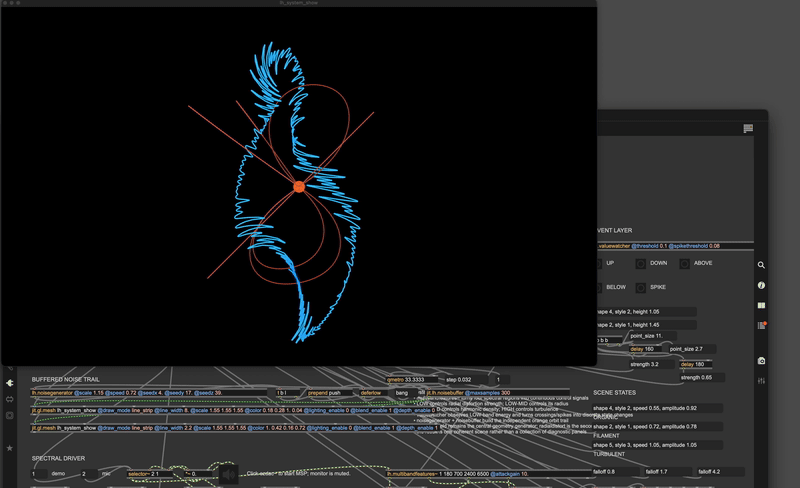Click the '1' box next to step 0.032
The image size is (800, 488).
coord(501,380)
